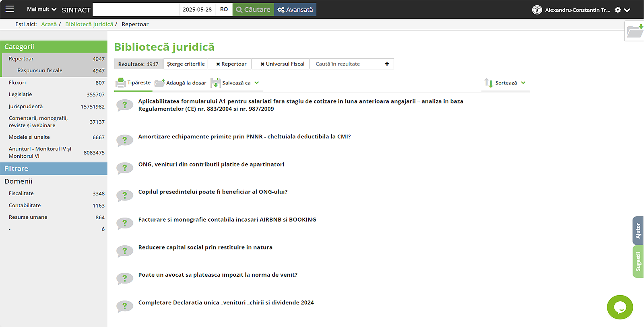The image size is (644, 327).
Task: Click Adaugă la dosar folder icon
Action: 160,83
